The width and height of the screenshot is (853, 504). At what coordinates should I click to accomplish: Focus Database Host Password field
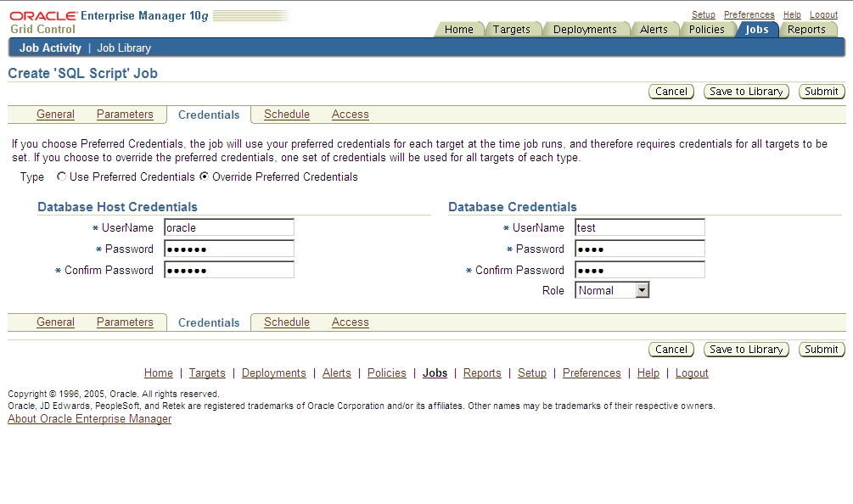229,249
